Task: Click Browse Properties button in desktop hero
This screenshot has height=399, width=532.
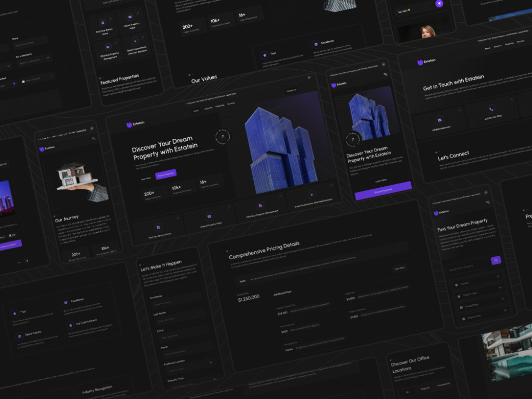Action: [166, 174]
